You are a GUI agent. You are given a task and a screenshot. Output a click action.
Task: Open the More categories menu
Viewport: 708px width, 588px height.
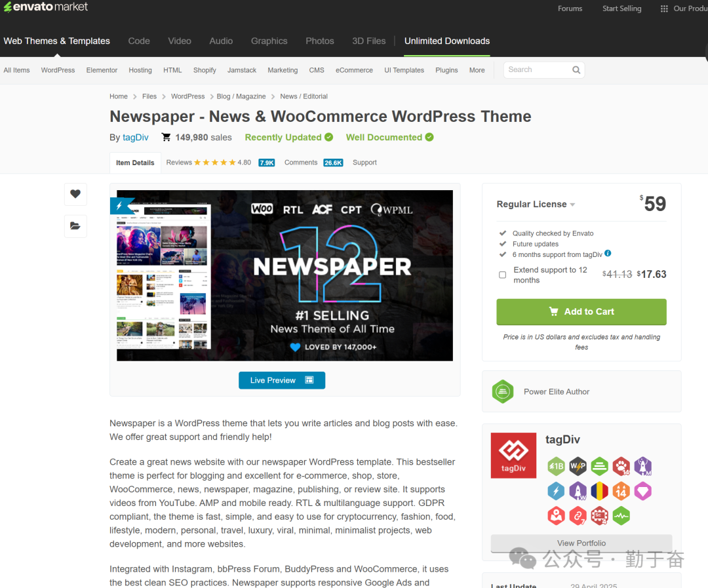click(x=477, y=70)
